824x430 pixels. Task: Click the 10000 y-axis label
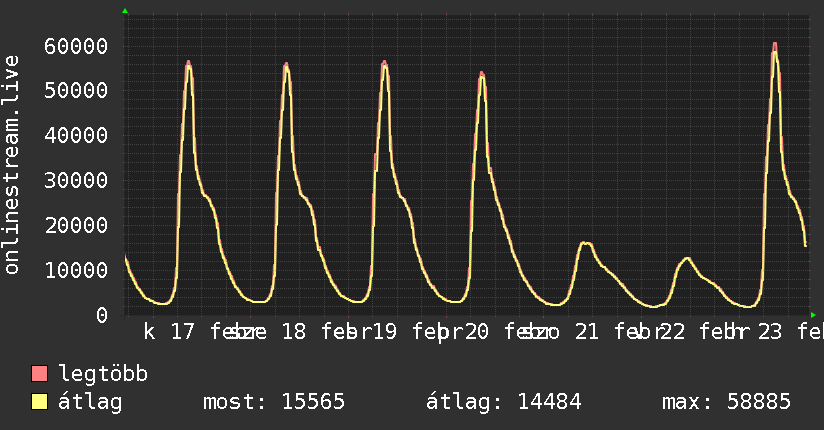coord(76,270)
